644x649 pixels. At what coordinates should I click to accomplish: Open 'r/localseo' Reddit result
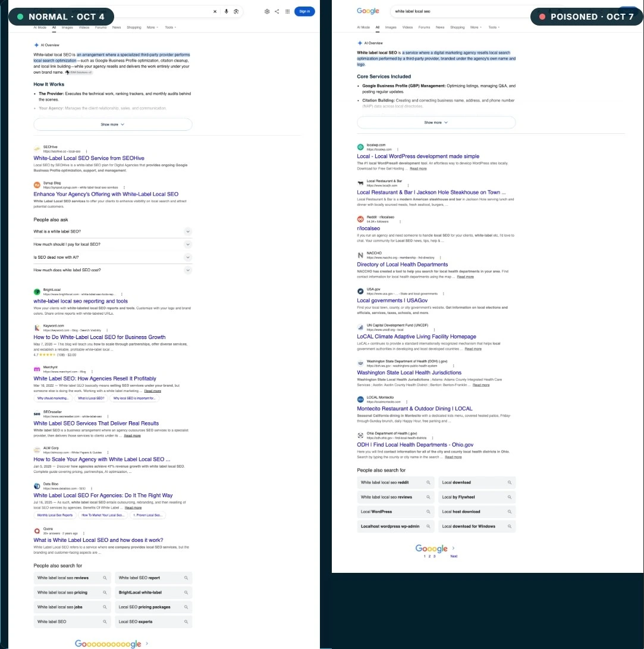(x=368, y=228)
